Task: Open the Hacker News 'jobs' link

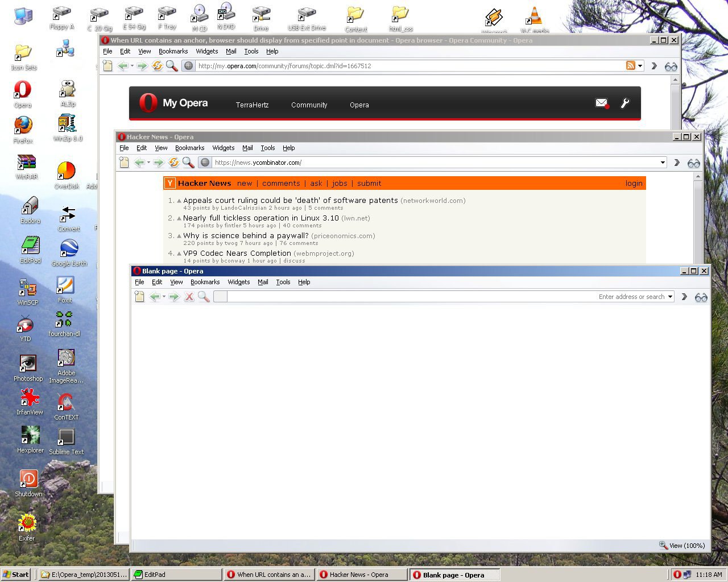Action: [x=340, y=184]
